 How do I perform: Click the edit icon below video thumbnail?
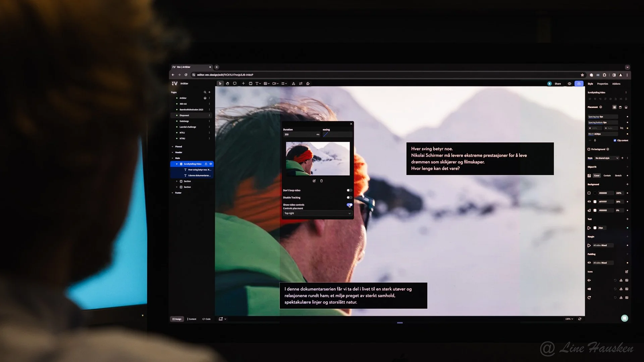click(314, 181)
